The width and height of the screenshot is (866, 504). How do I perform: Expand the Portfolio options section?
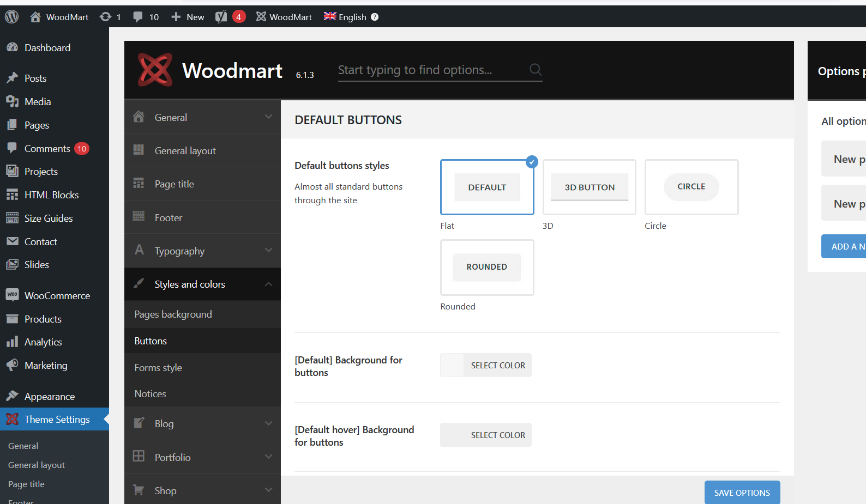click(202, 457)
